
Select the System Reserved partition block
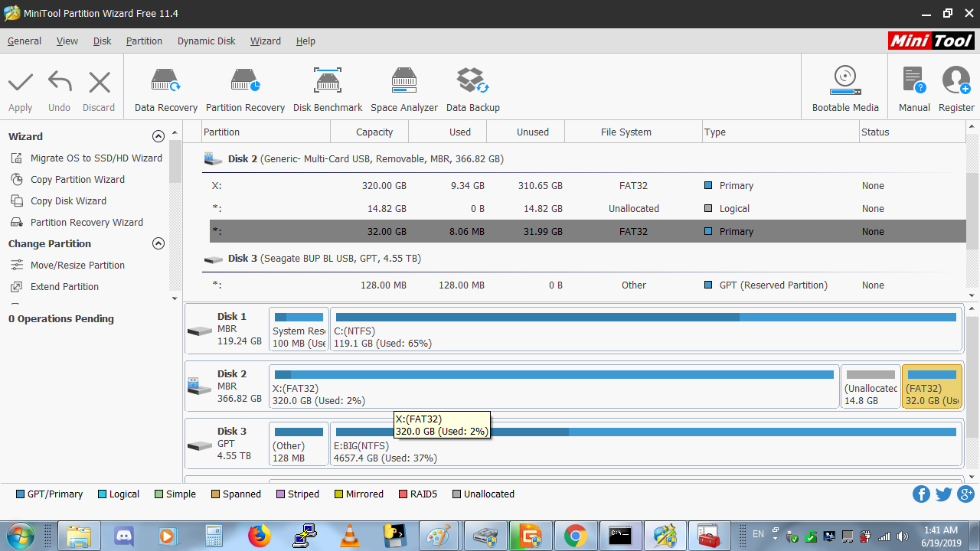(x=299, y=329)
